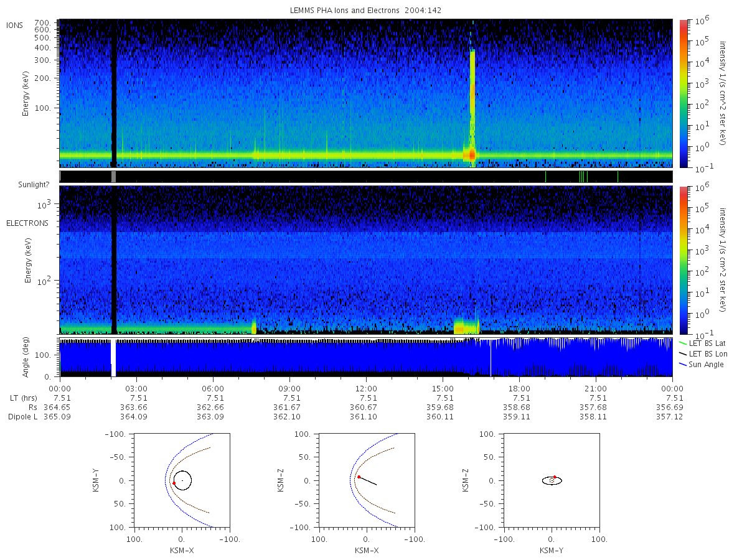This screenshot has height=560, width=747.
Task: Select the 'LET BS Lat' legend entry
Action: tap(702, 343)
